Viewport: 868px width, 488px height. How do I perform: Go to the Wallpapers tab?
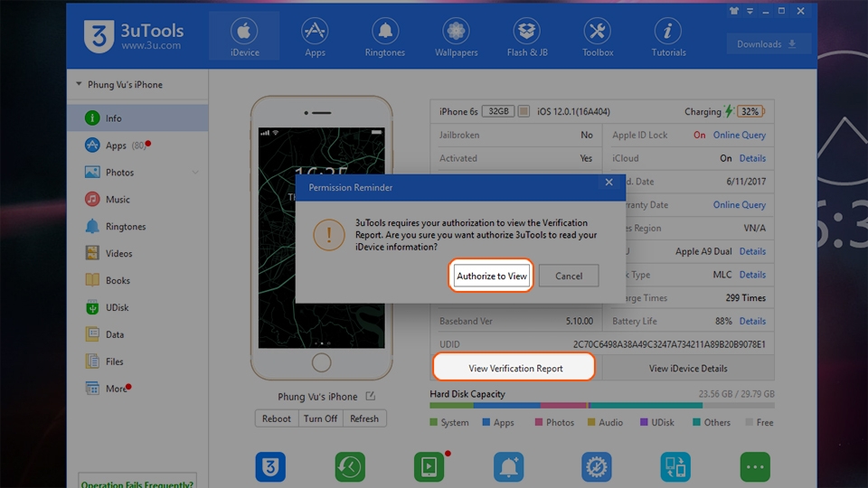[x=456, y=36]
